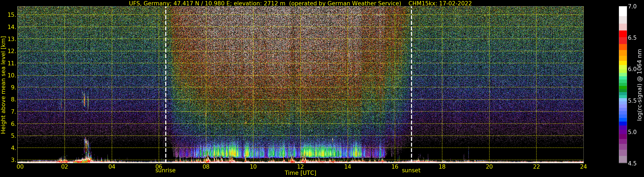
Task: Click the 12 hour tick on time axis
Action: click(300, 166)
